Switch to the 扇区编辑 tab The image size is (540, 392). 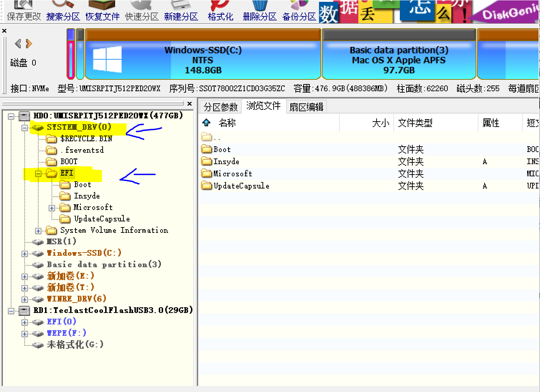[306, 107]
